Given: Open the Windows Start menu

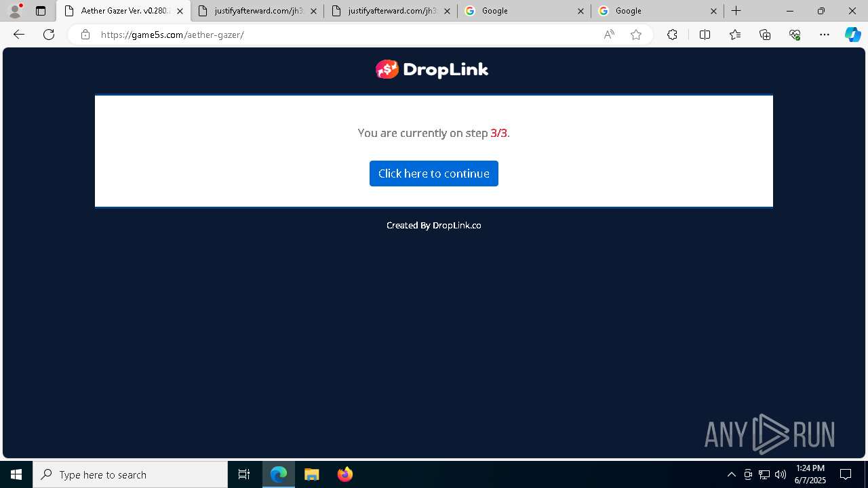Looking at the screenshot, I should point(16,474).
